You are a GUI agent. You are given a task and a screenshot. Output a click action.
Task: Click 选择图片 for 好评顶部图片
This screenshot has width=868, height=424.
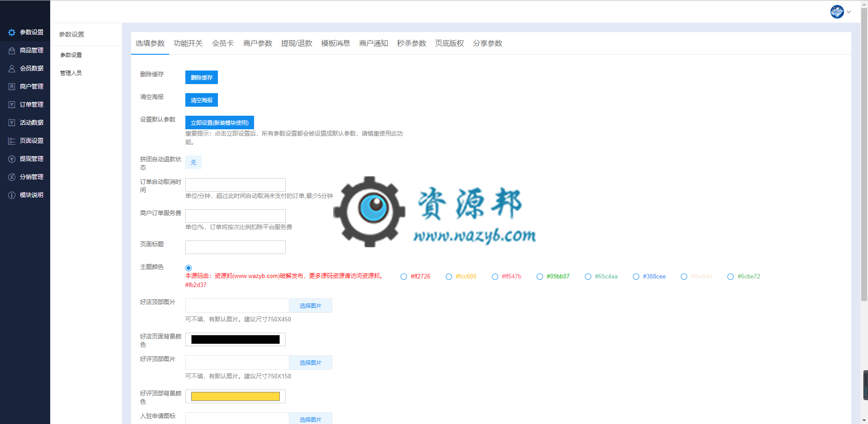[311, 363]
